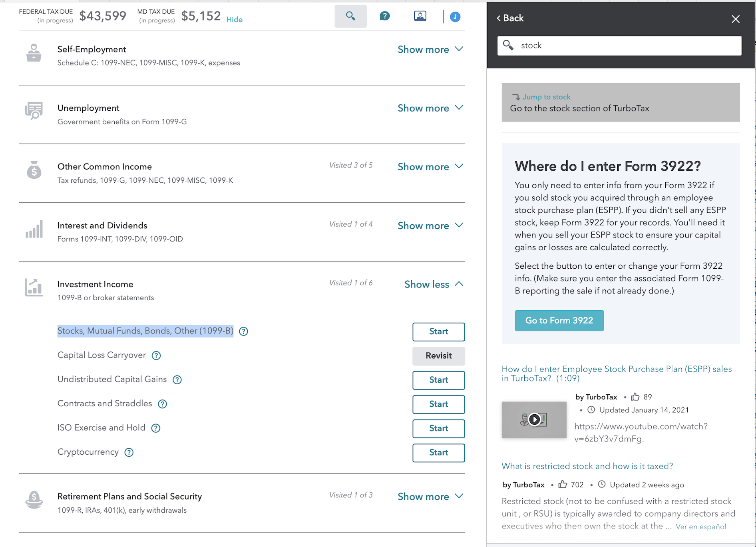Click the Jump to stock link

[546, 97]
